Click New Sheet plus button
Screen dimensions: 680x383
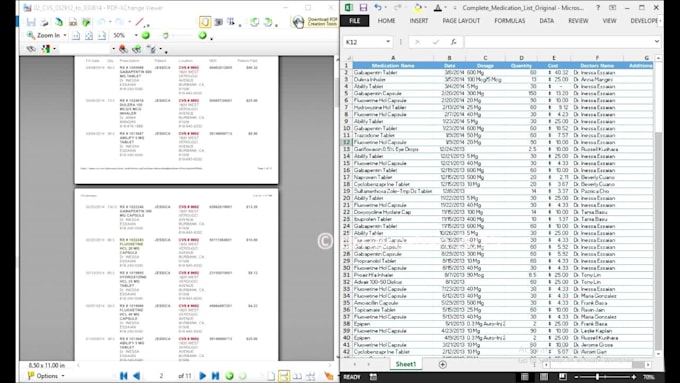click(x=442, y=364)
